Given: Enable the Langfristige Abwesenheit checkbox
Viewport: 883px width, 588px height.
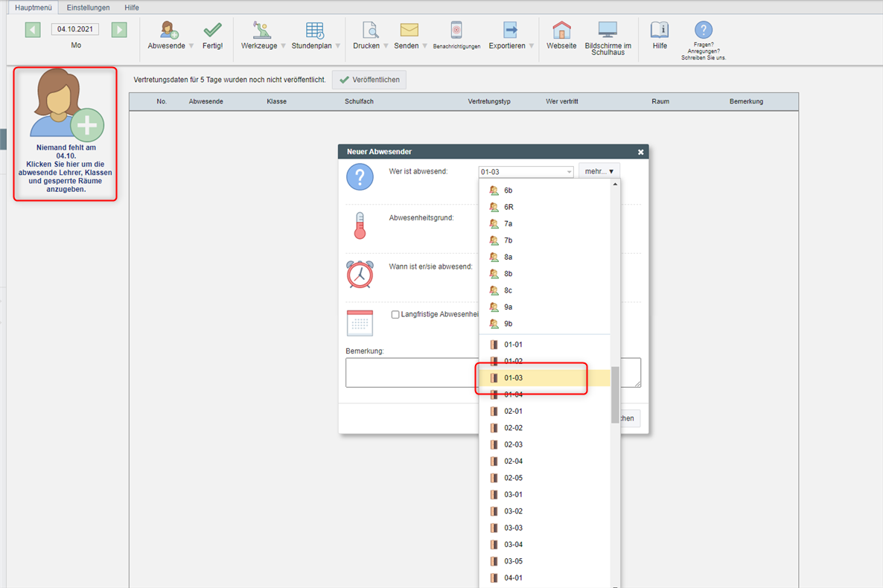Looking at the screenshot, I should click(x=395, y=315).
